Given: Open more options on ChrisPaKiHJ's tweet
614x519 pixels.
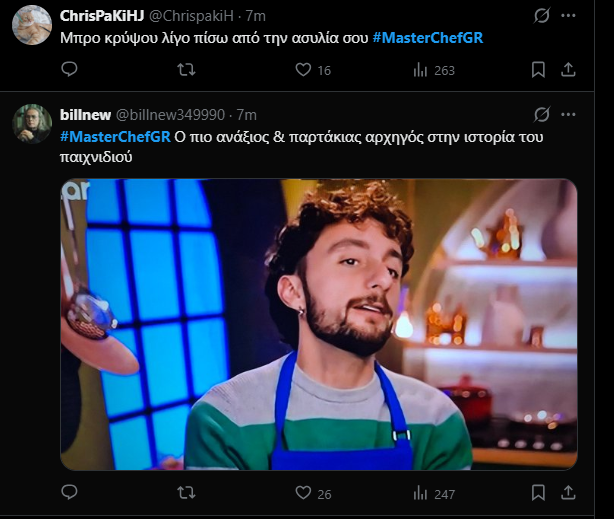Looking at the screenshot, I should point(571,16).
